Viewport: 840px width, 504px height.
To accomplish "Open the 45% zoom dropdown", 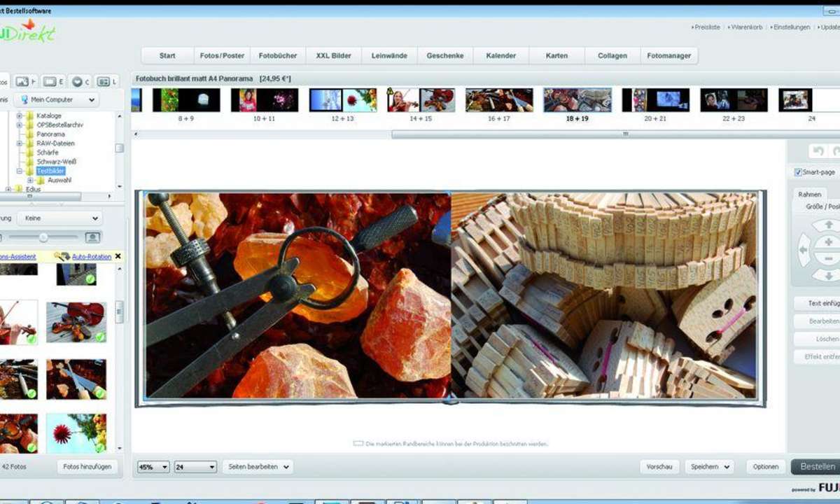I will [153, 467].
